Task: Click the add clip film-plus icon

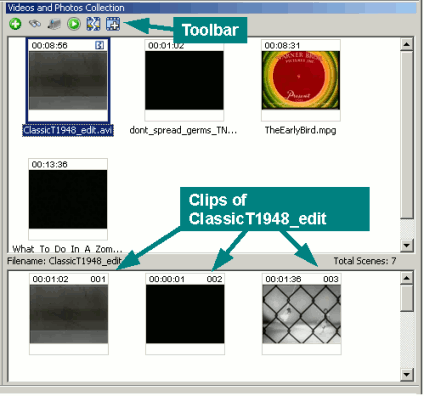Action: coord(113,24)
